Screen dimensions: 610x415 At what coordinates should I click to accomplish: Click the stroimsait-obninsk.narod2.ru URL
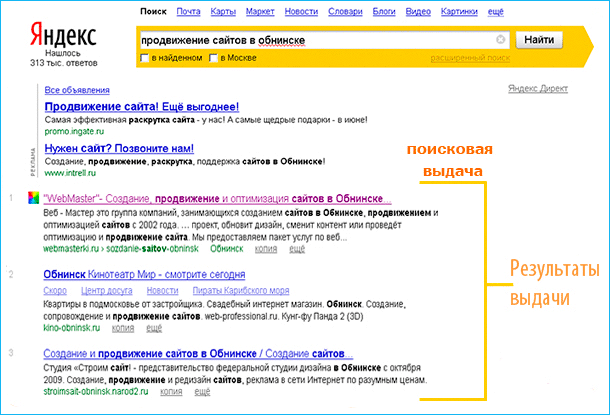[96, 392]
